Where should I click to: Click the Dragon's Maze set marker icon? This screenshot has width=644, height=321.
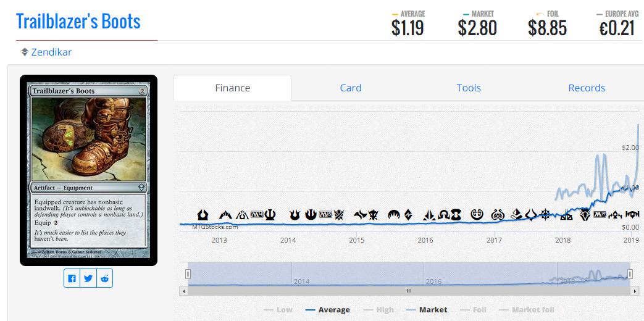242,215
